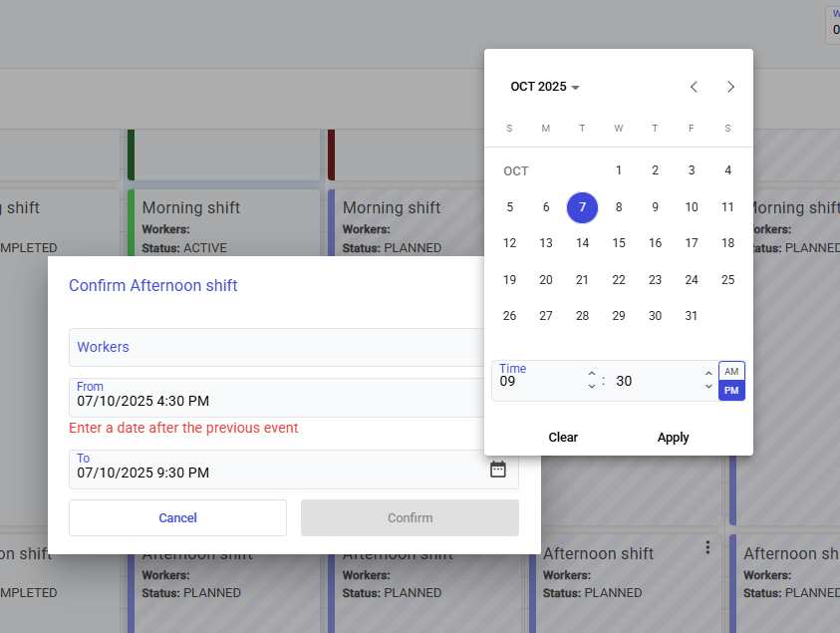Switch time to AM
The width and height of the screenshot is (840, 633).
tap(731, 371)
